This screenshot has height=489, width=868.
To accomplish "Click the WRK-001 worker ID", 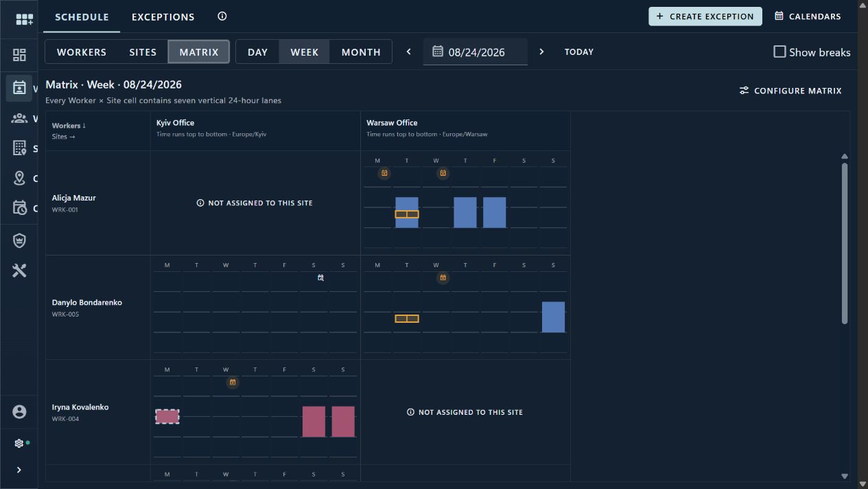I will coord(65,210).
